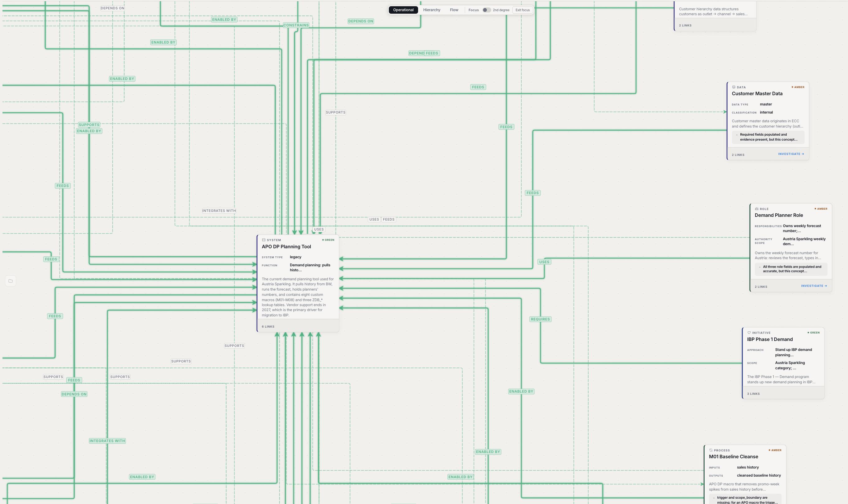848x504 pixels.
Task: Switch to the Hierarchy view
Action: 432,10
